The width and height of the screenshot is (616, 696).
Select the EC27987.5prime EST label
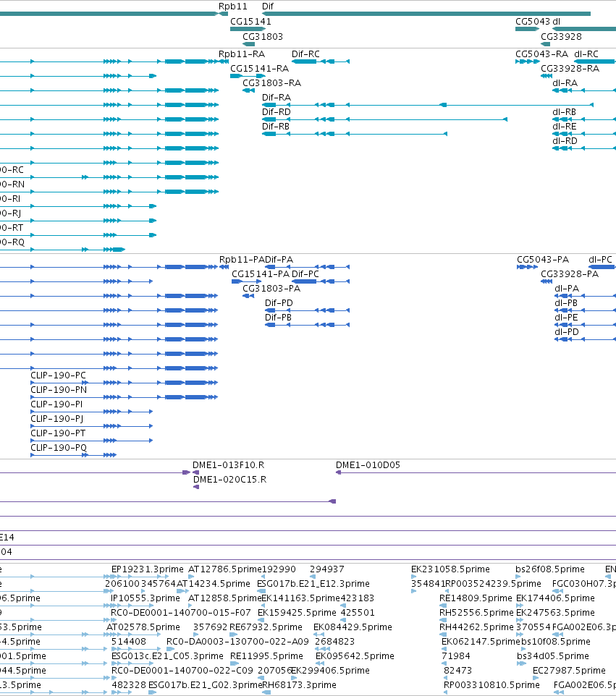(569, 670)
